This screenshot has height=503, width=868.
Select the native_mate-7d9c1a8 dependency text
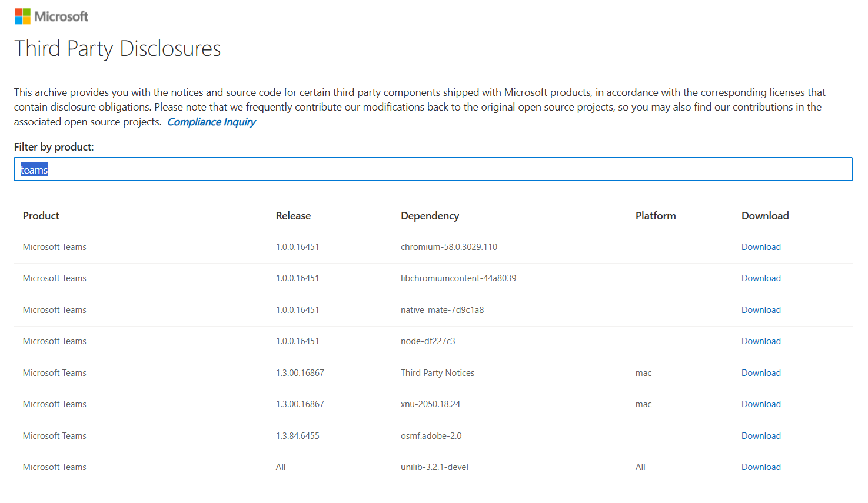click(x=442, y=310)
